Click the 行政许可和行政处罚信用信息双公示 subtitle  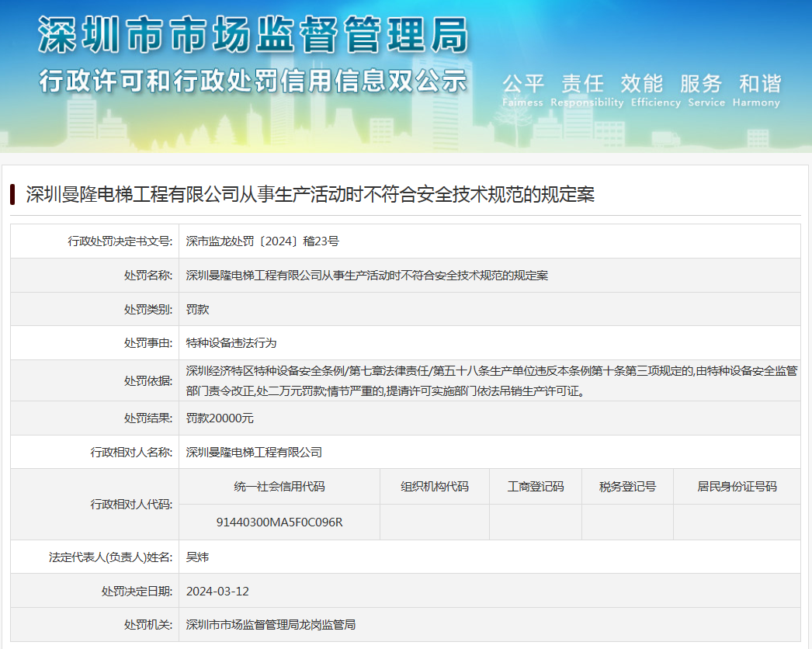click(253, 82)
